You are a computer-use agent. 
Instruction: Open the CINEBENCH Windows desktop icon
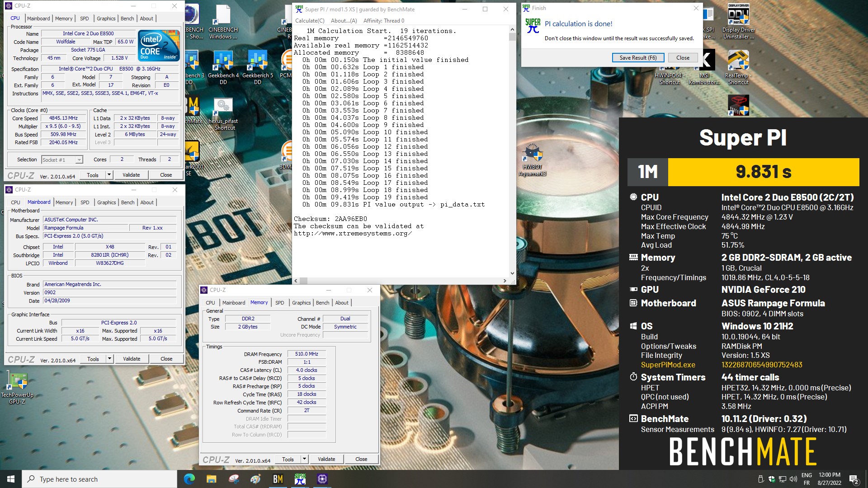coord(223,22)
